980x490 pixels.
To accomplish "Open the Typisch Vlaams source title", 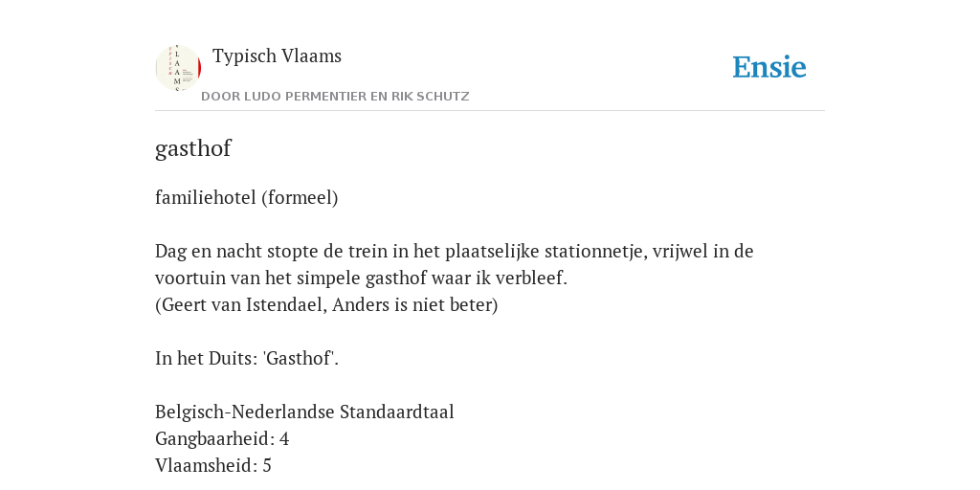I will click(277, 56).
